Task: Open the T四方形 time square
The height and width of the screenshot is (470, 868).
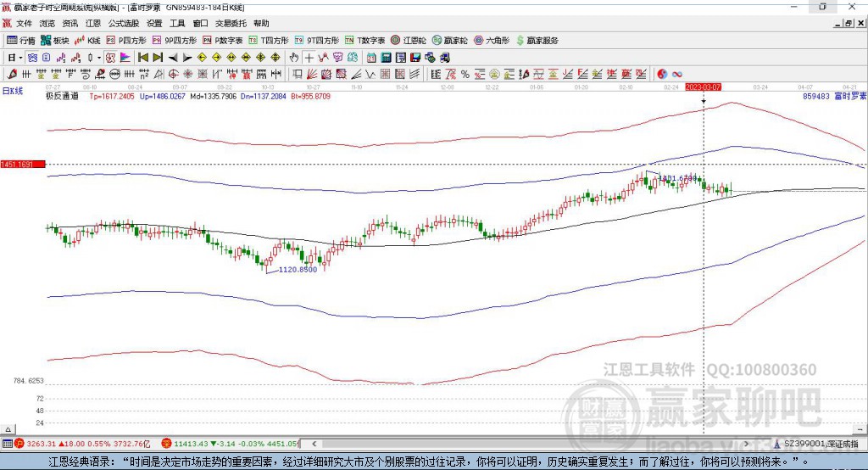Action: pos(269,41)
